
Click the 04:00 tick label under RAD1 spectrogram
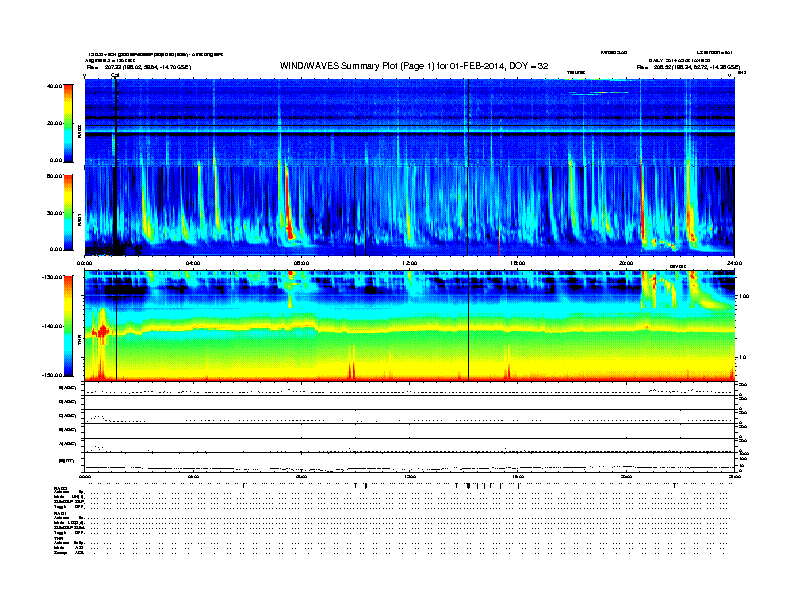pyautogui.click(x=193, y=263)
